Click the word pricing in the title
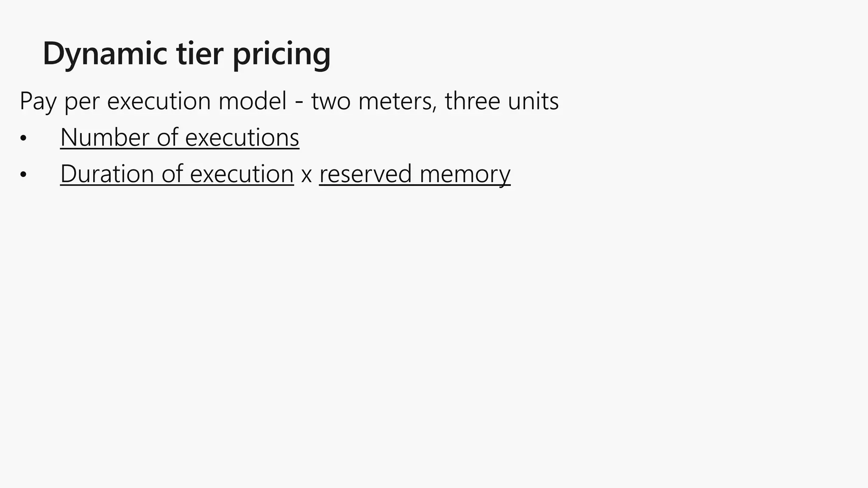The image size is (868, 488). click(281, 56)
